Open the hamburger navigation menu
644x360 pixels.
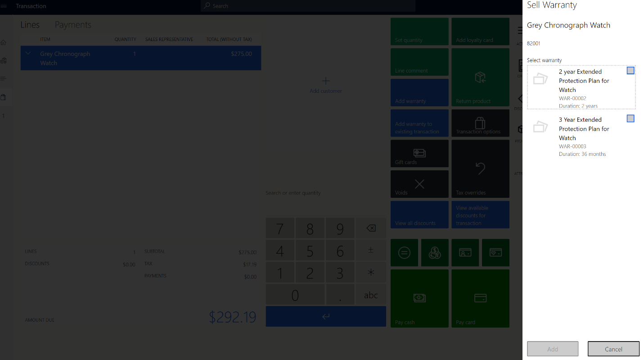(x=4, y=6)
